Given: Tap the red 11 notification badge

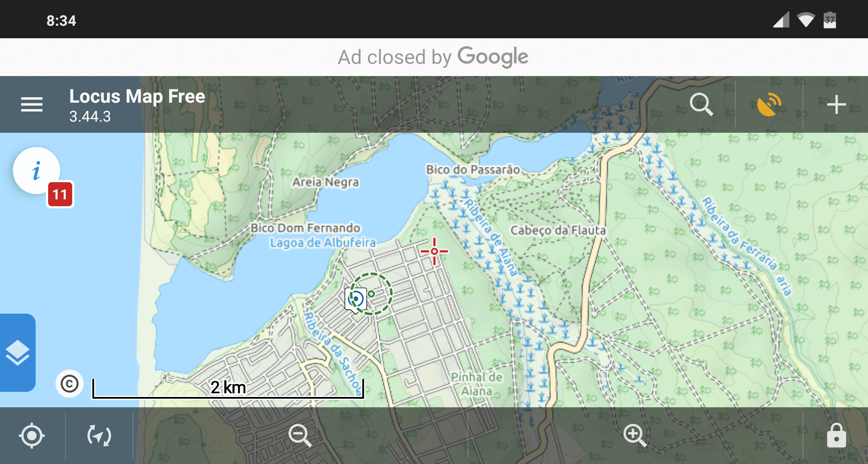Looking at the screenshot, I should click(60, 195).
